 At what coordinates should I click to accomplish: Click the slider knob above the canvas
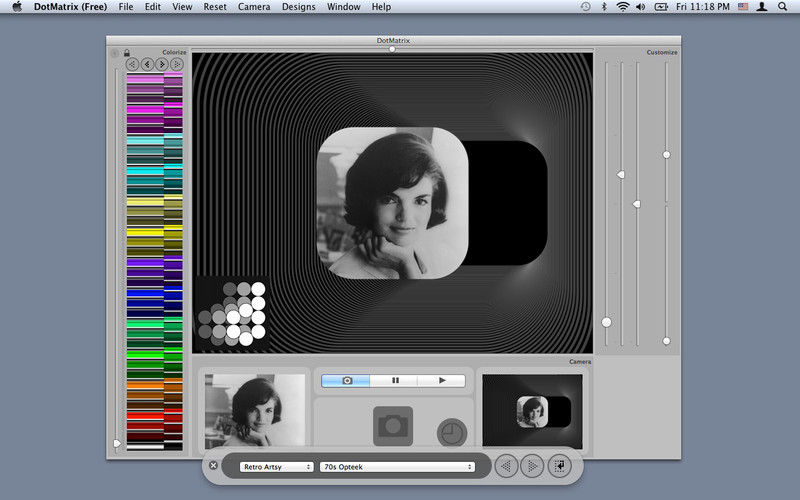(x=392, y=49)
